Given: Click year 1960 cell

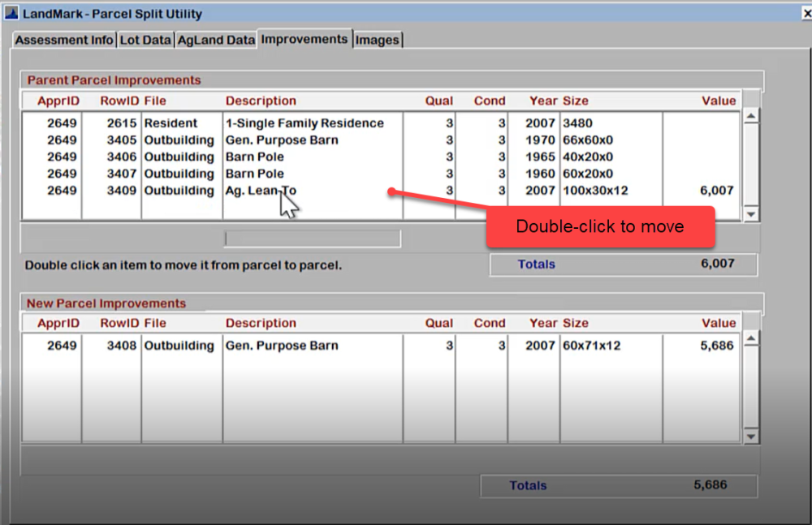Looking at the screenshot, I should point(540,174).
